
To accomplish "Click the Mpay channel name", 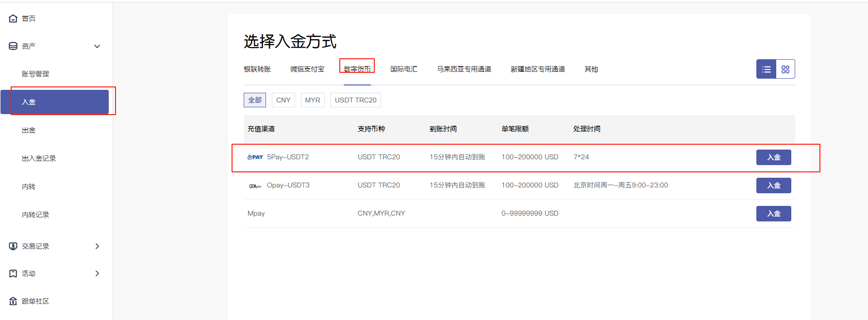I will (256, 214).
